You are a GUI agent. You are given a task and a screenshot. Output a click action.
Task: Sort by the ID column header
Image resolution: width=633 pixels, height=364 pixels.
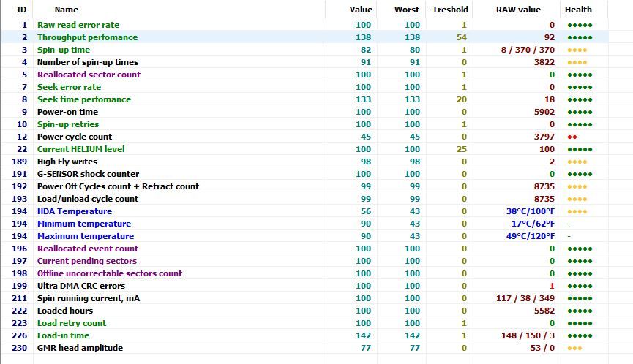(21, 10)
